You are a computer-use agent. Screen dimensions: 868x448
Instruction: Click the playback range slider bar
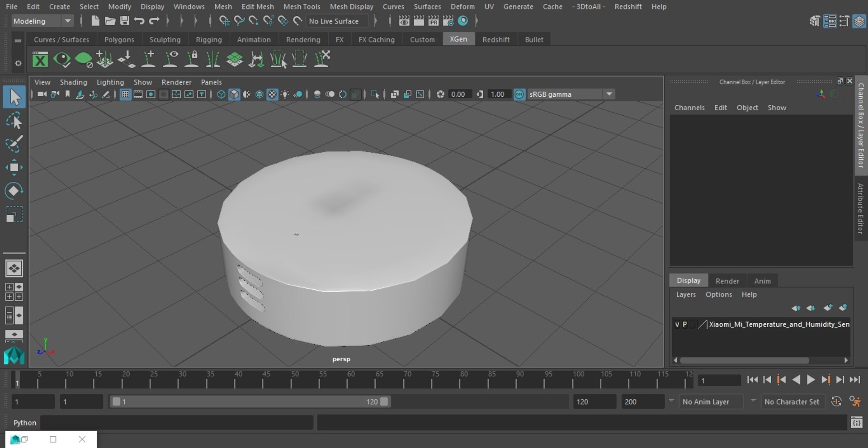[250, 401]
